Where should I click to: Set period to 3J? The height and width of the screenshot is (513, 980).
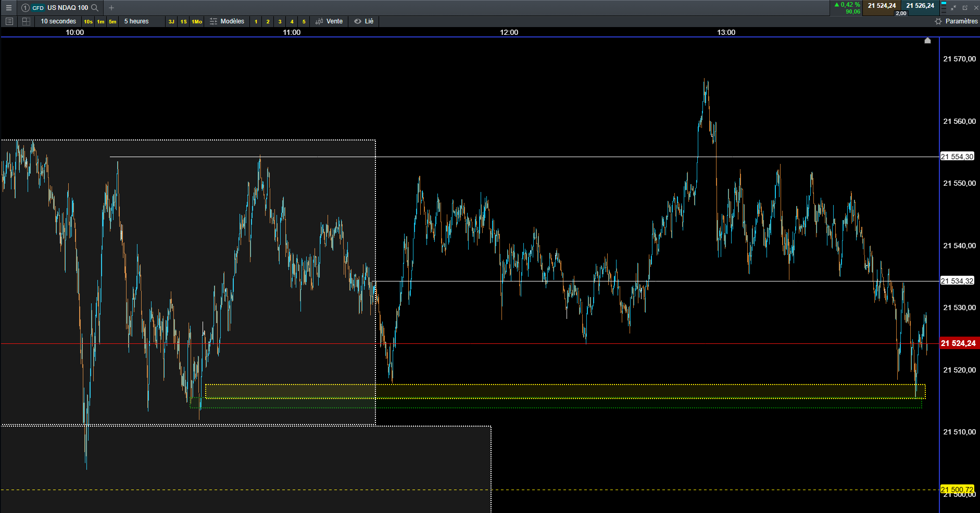[171, 21]
